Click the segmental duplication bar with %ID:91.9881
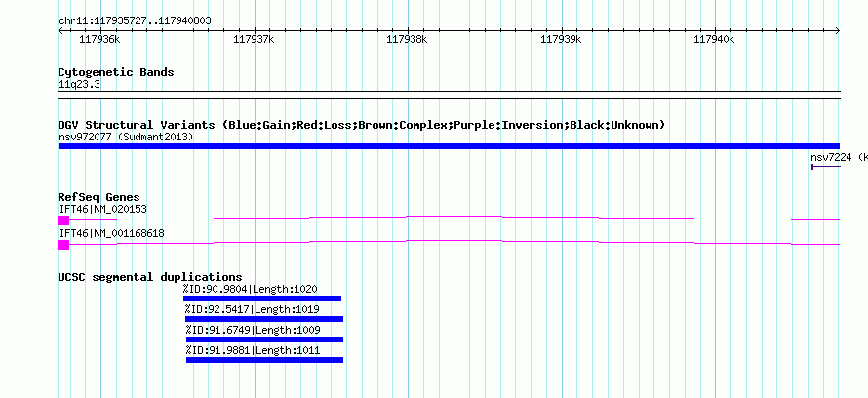 tap(264, 360)
